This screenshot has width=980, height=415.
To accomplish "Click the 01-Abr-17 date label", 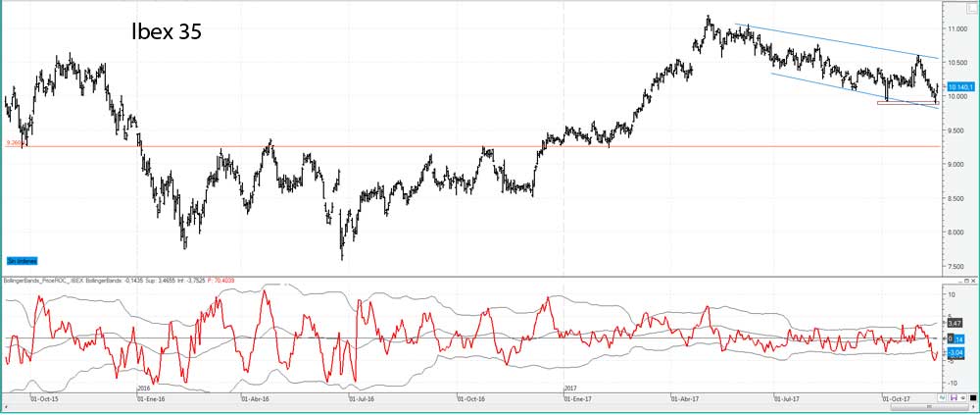I will click(x=684, y=397).
